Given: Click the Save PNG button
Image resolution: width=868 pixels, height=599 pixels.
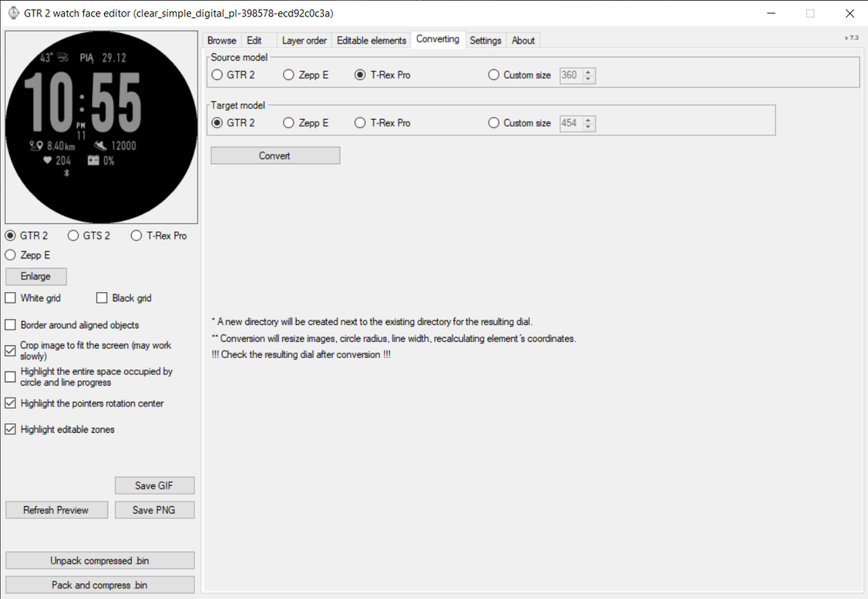Looking at the screenshot, I should 154,510.
